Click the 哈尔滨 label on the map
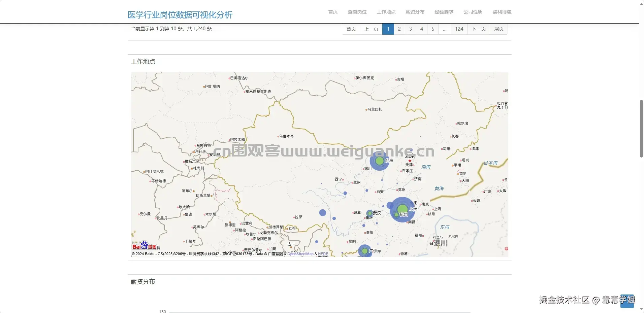644x313 pixels. coord(462,124)
